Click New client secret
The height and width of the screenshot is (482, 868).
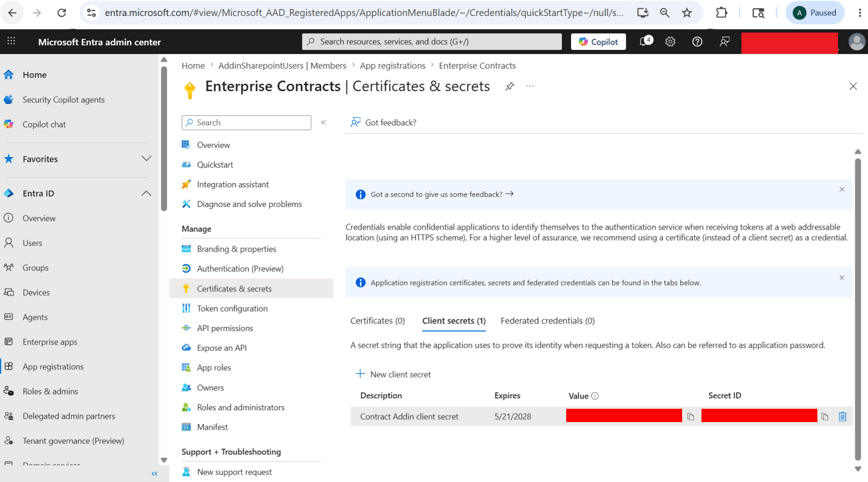click(393, 374)
